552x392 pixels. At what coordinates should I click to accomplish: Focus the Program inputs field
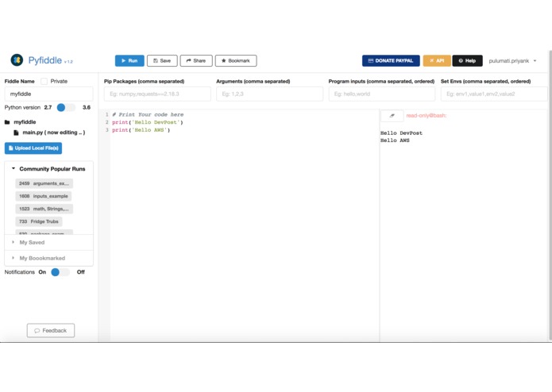click(382, 94)
